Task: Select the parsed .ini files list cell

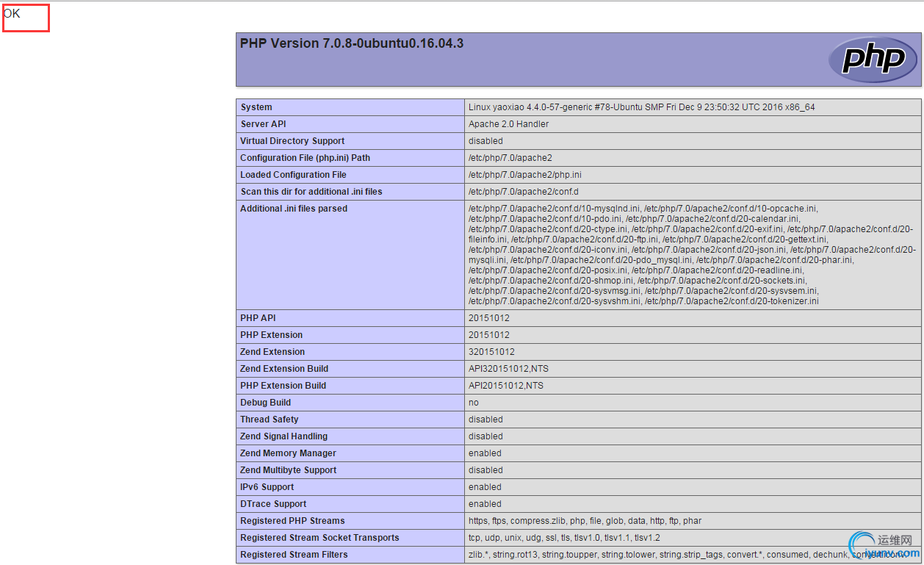Action: (693, 255)
